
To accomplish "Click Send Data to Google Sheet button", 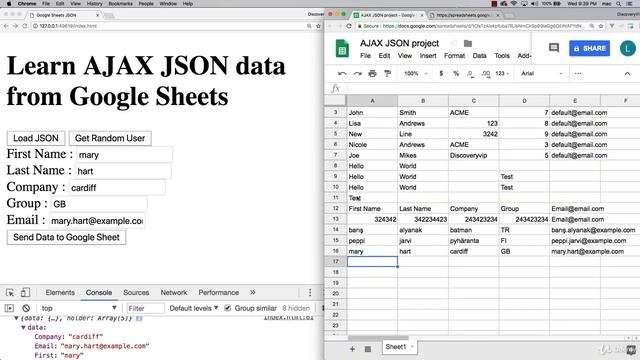I will pyautogui.click(x=66, y=238).
